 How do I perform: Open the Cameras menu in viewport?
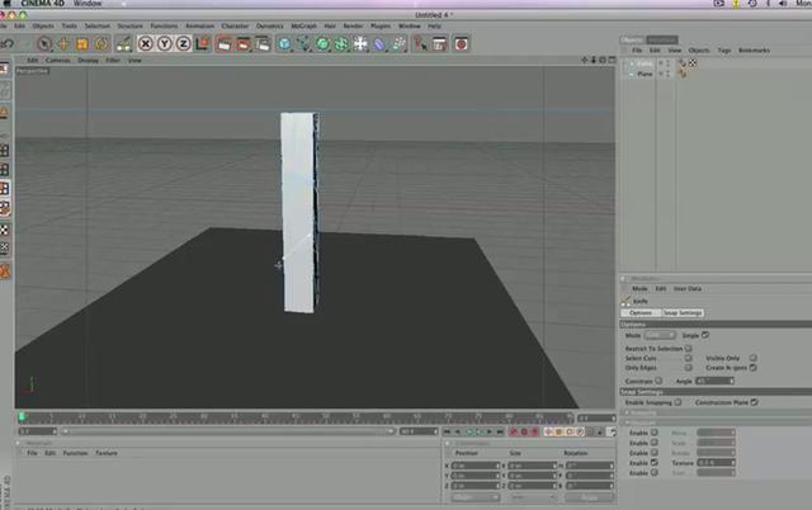(x=58, y=60)
